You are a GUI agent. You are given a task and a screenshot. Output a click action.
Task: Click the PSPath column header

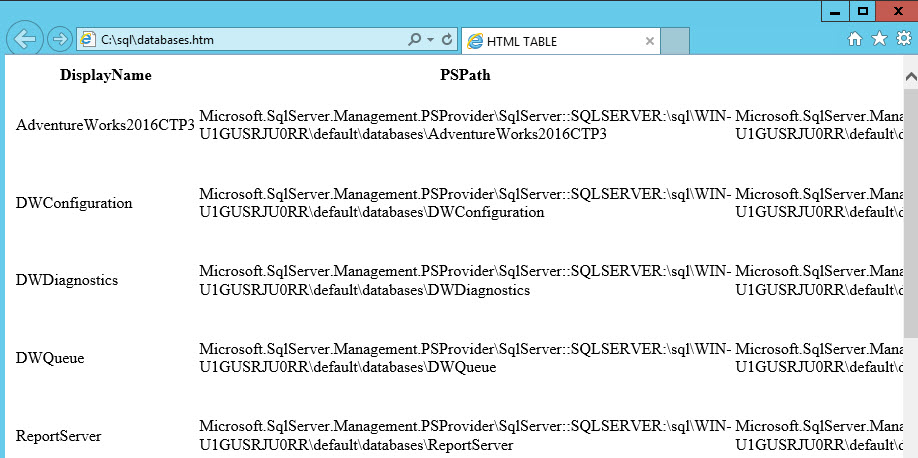pyautogui.click(x=465, y=76)
